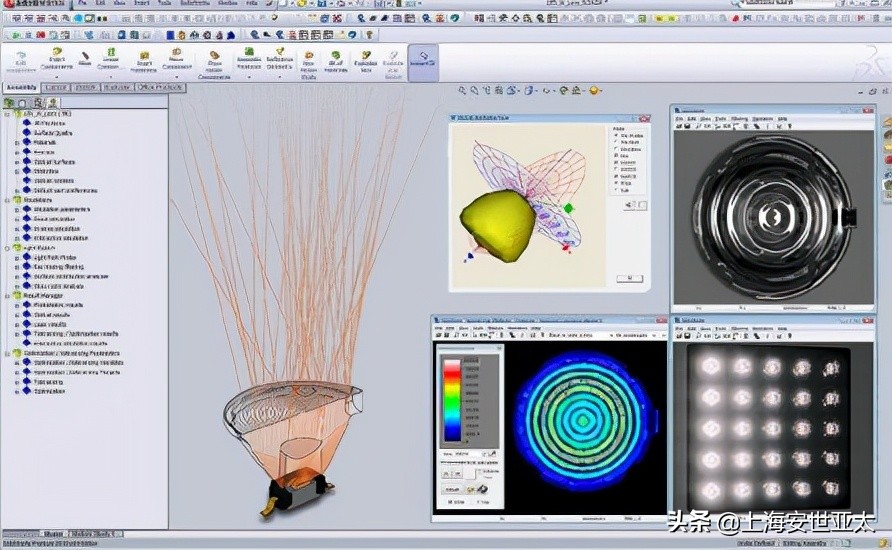
Task: Open the File menu in the lens render window
Action: pyautogui.click(x=679, y=118)
